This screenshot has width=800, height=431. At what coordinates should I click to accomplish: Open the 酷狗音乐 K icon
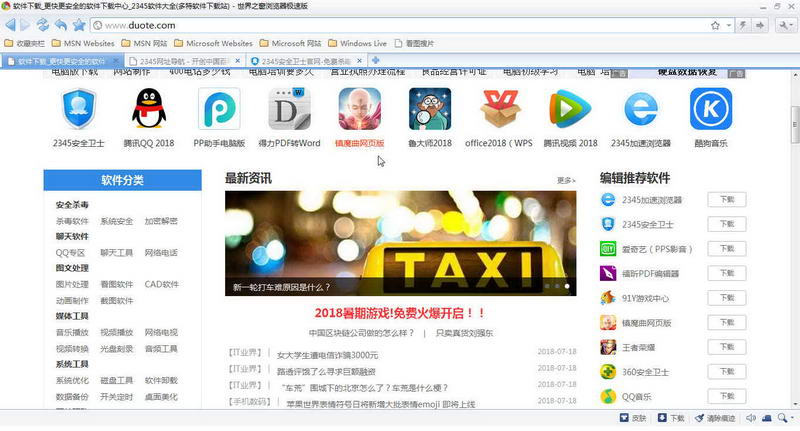(x=711, y=109)
